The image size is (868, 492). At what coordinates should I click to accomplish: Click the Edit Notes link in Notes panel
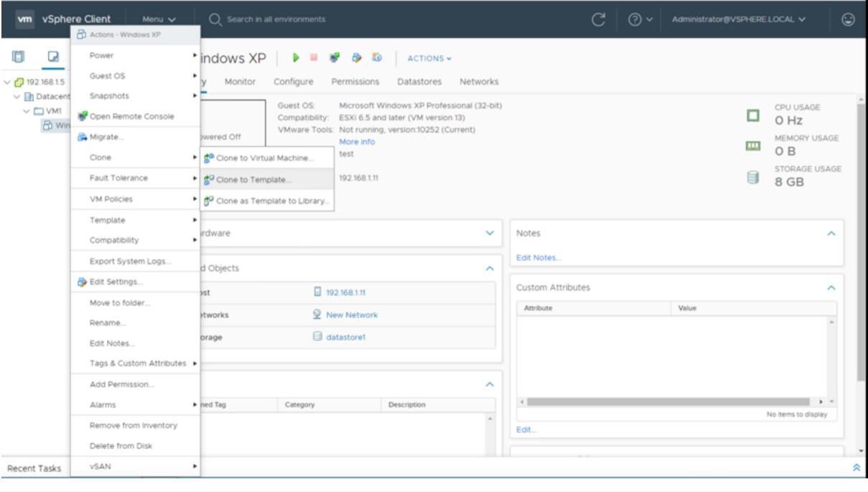click(x=538, y=258)
